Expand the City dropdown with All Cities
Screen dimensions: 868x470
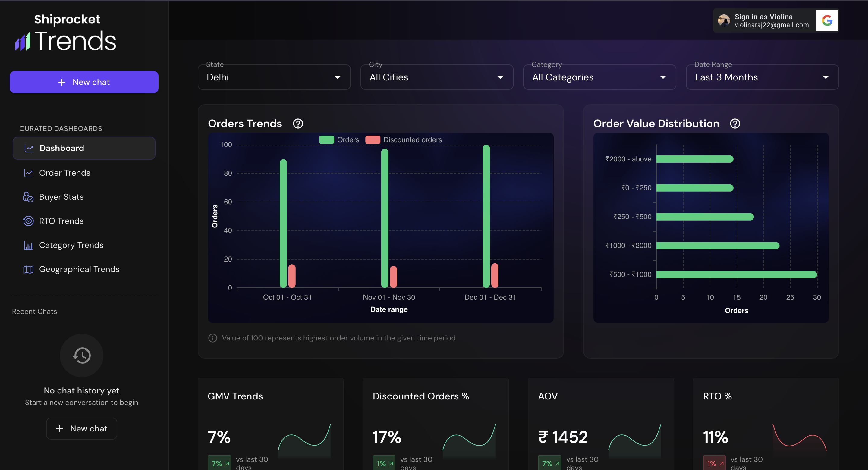click(437, 77)
